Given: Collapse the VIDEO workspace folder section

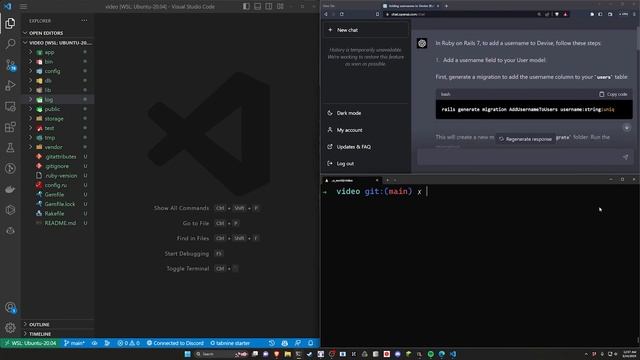Looking at the screenshot, I should tap(58, 42).
